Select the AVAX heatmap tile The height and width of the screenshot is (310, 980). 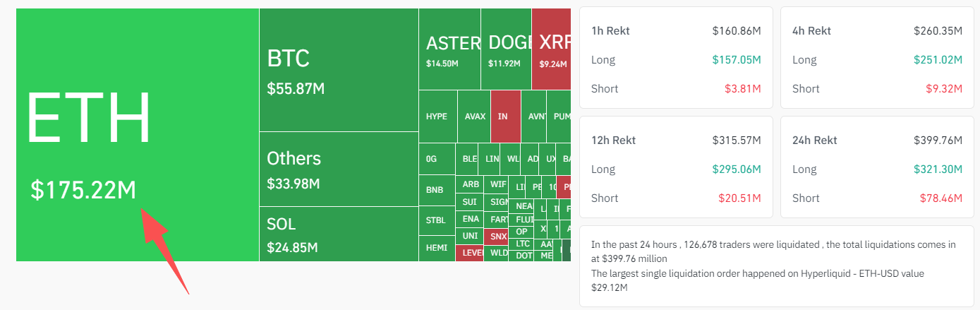tap(474, 117)
